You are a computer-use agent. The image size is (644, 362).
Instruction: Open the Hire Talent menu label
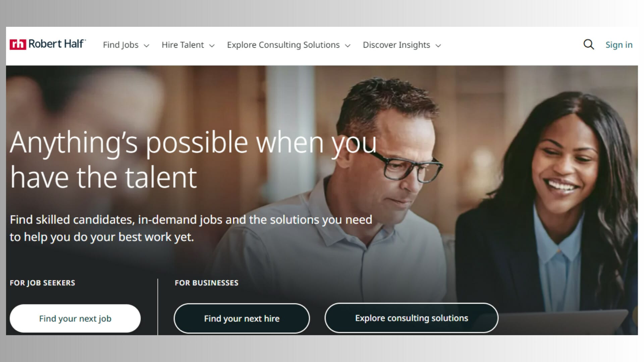[x=182, y=45]
